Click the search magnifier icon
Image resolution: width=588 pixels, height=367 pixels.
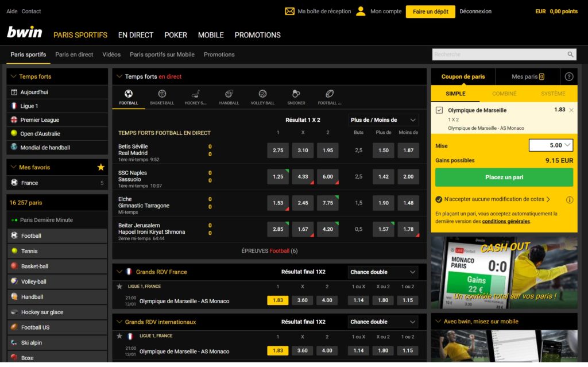pyautogui.click(x=570, y=55)
